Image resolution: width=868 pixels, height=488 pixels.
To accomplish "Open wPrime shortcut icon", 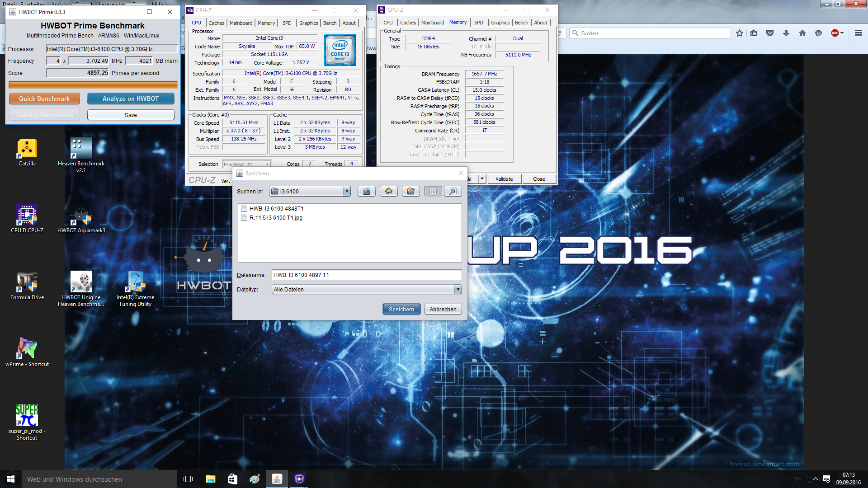I will point(27,352).
